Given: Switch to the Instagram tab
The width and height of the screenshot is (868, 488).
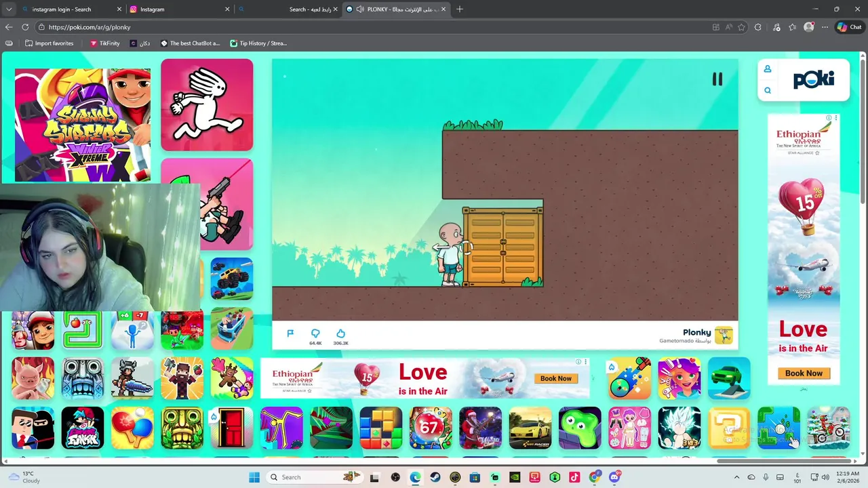Looking at the screenshot, I should coord(180,9).
